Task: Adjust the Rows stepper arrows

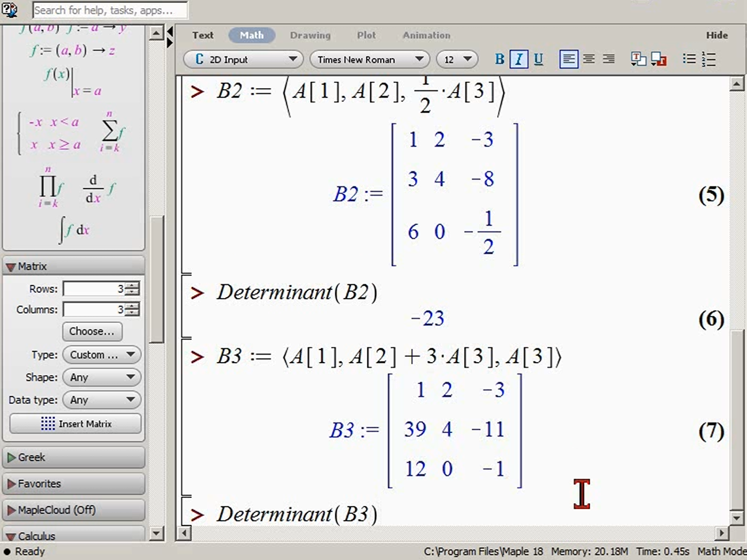Action: tap(132, 288)
